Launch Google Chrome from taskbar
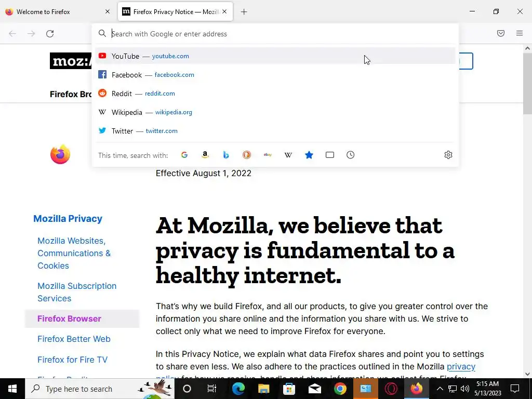 (x=340, y=389)
